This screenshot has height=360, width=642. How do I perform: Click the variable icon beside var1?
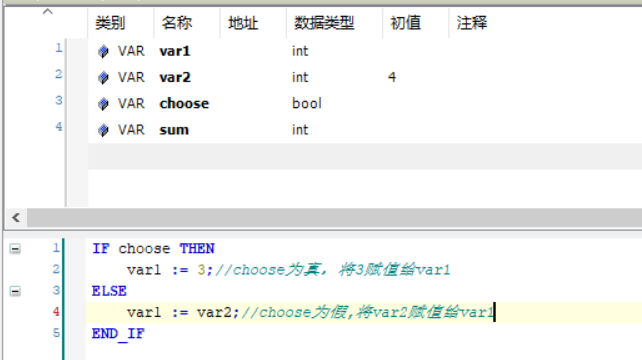[103, 51]
